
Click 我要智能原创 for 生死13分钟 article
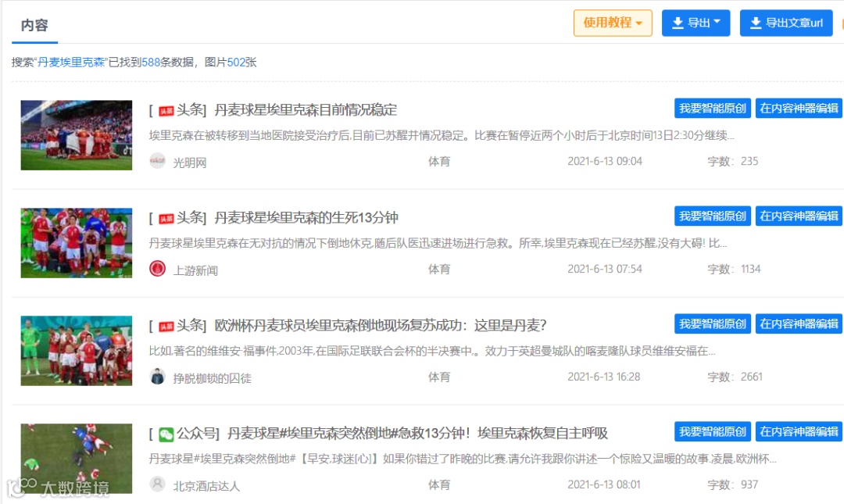click(x=712, y=216)
